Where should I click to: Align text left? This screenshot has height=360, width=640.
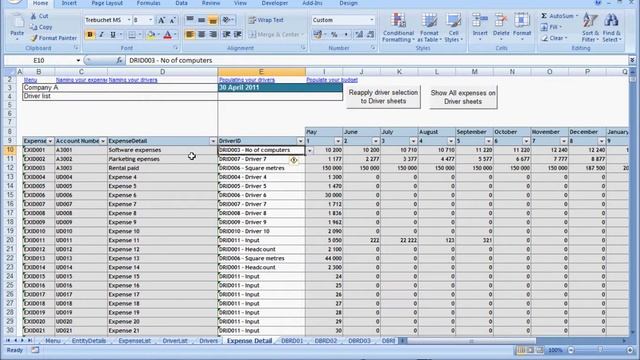point(190,35)
